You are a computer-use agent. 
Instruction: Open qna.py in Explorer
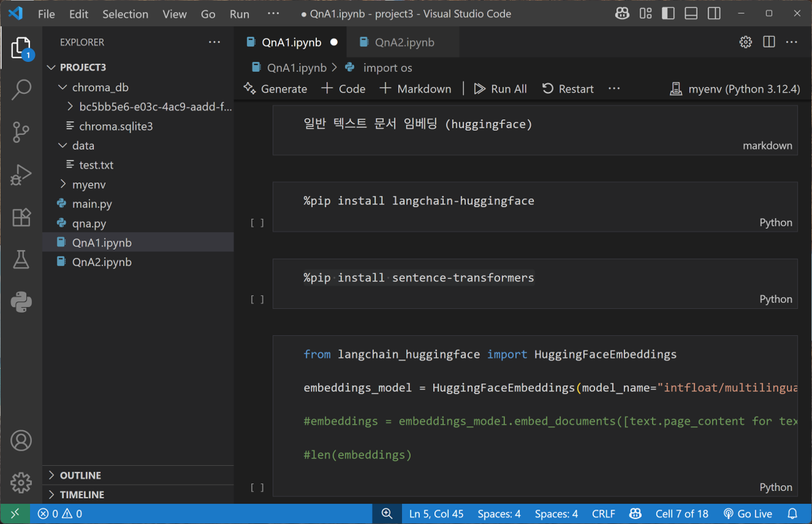tap(138, 223)
